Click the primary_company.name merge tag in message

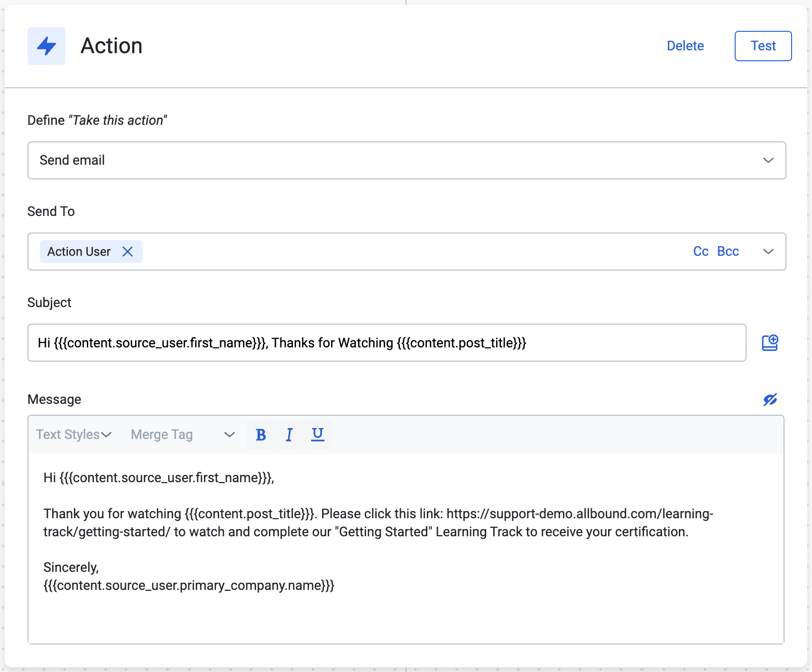(189, 586)
